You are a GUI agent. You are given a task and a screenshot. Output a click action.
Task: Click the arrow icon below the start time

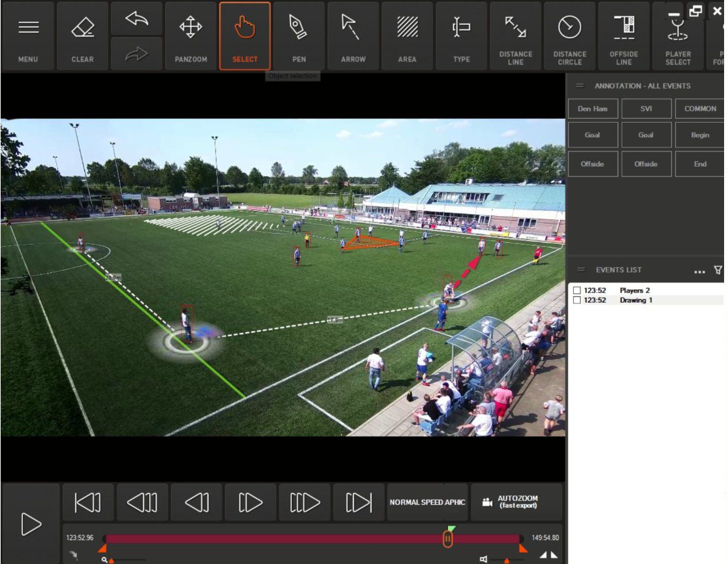coord(73,555)
